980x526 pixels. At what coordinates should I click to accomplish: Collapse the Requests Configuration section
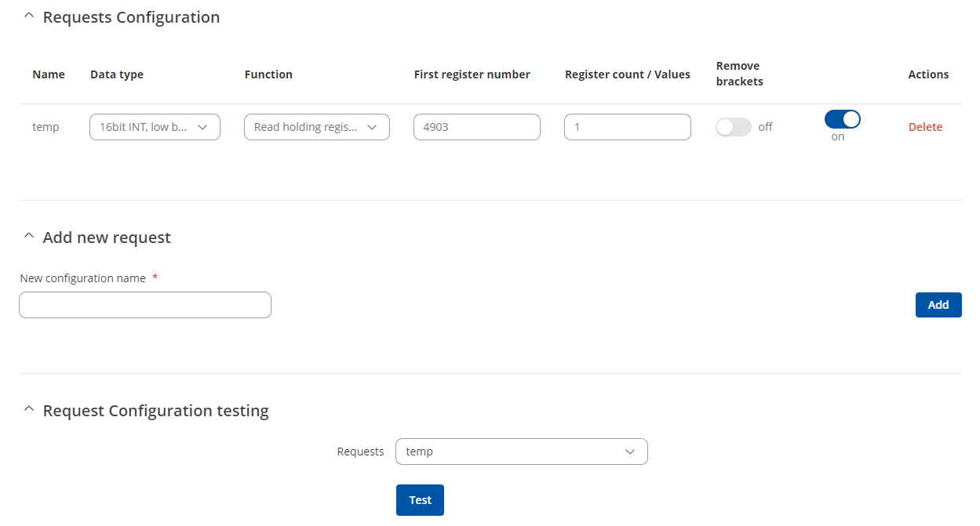tap(29, 16)
